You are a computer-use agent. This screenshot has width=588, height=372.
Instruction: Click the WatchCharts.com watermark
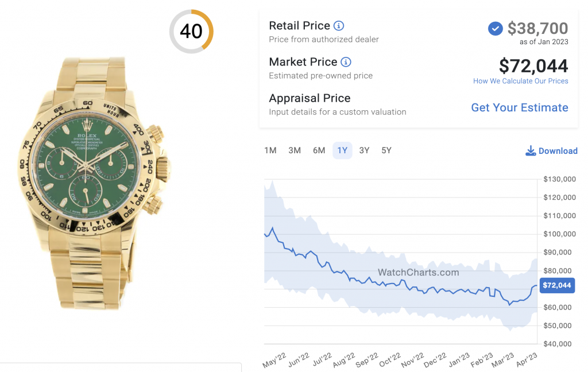419,273
